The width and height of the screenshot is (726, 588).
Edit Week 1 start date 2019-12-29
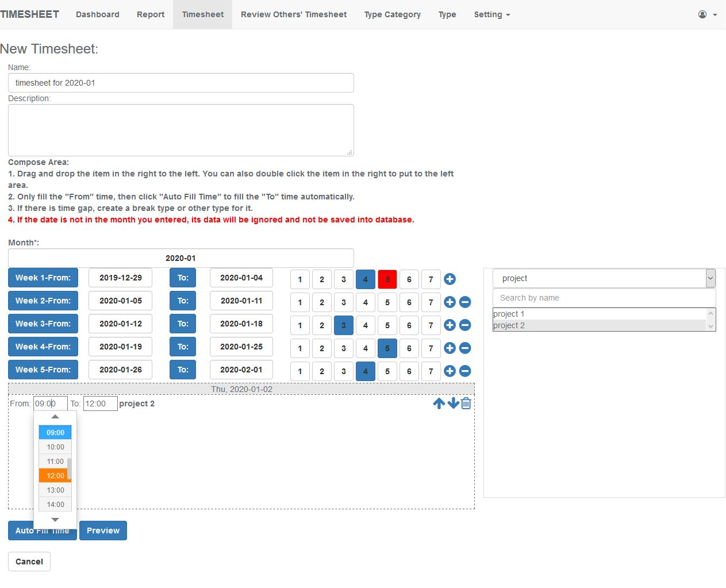[121, 278]
